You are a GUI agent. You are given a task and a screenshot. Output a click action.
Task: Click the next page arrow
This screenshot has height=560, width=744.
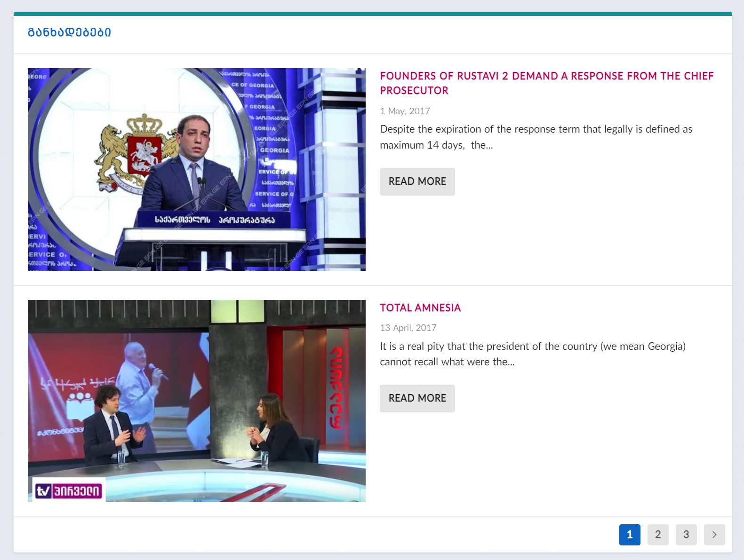[714, 535]
